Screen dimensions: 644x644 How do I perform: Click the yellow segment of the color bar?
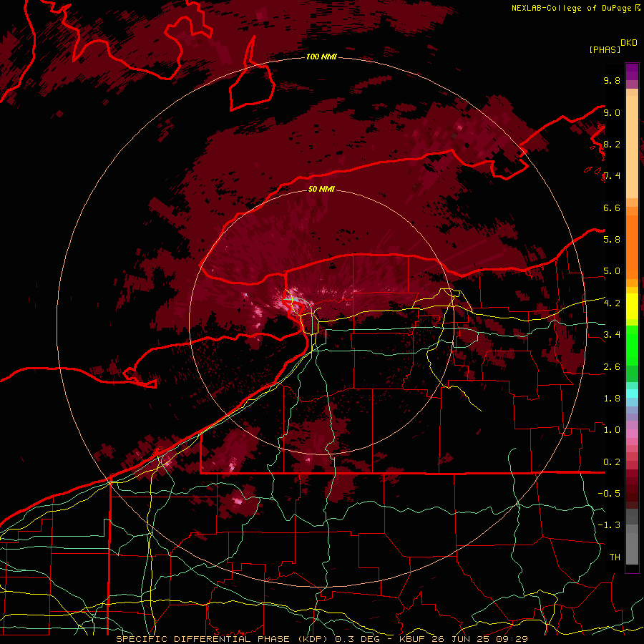pos(632,306)
